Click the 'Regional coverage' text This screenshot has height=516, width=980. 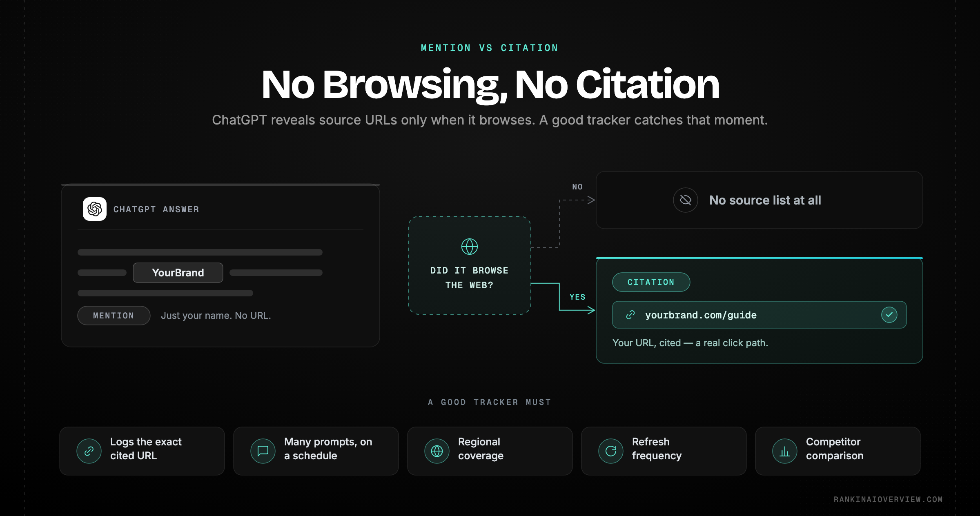481,449
